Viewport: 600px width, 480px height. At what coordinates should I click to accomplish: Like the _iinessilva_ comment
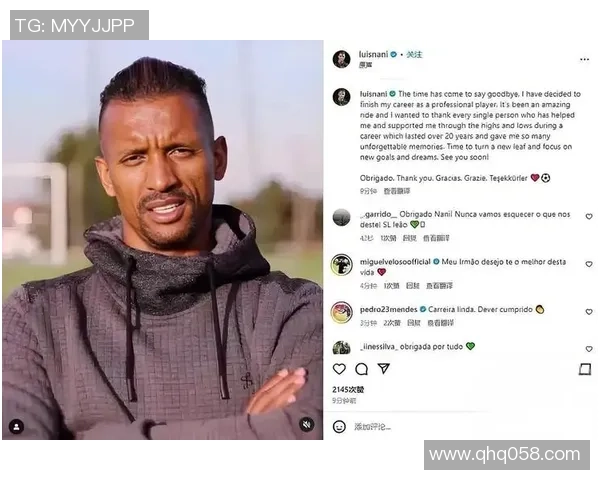point(589,349)
